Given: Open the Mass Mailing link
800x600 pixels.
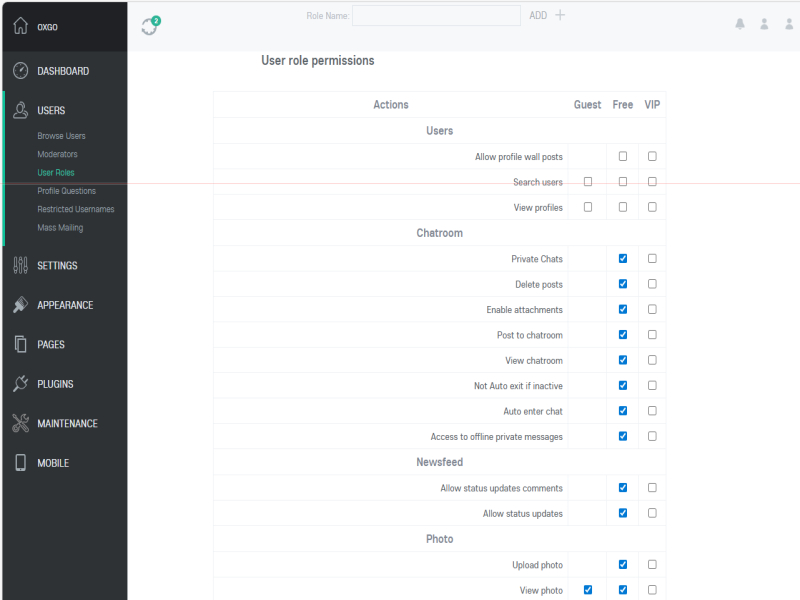Looking at the screenshot, I should pyautogui.click(x=60, y=228).
